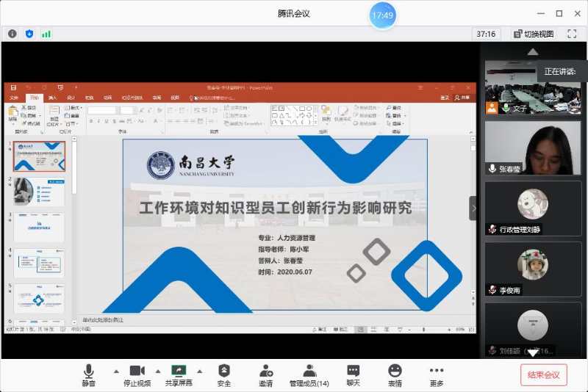Click the fit-slide-to-window icon in status bar
Screen dimensions: 588x392
click(x=472, y=330)
